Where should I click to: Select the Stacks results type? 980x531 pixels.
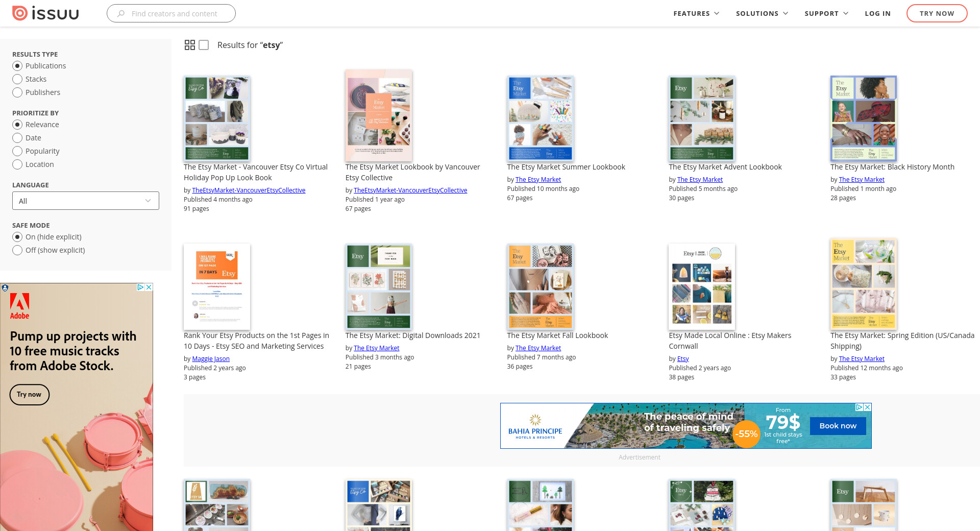17,79
